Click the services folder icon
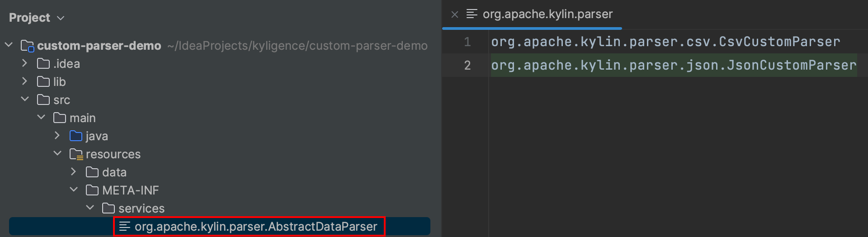 (108, 209)
